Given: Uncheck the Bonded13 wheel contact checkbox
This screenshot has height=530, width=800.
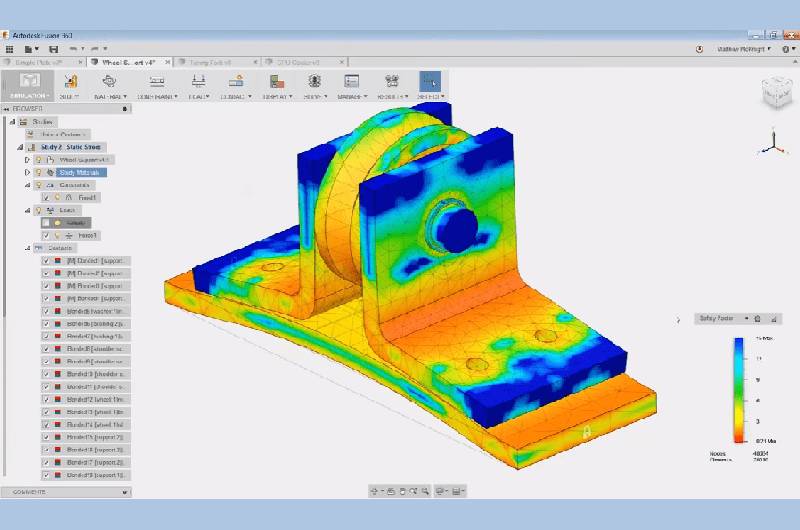Looking at the screenshot, I should (x=46, y=412).
